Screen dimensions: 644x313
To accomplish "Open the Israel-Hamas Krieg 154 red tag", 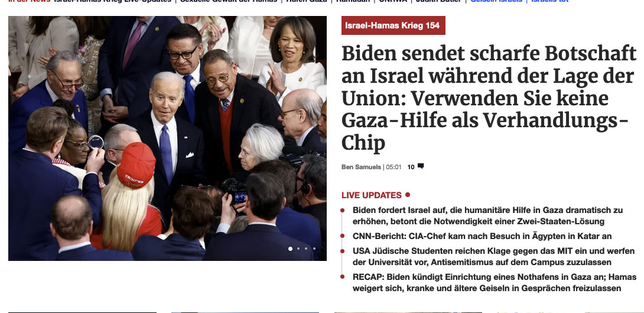I will point(393,25).
